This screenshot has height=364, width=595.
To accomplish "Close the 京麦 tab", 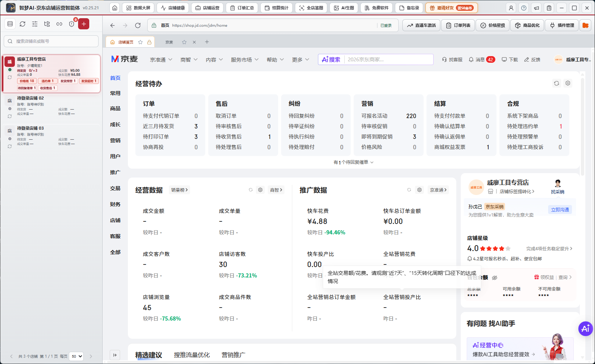I will pyautogui.click(x=194, y=42).
